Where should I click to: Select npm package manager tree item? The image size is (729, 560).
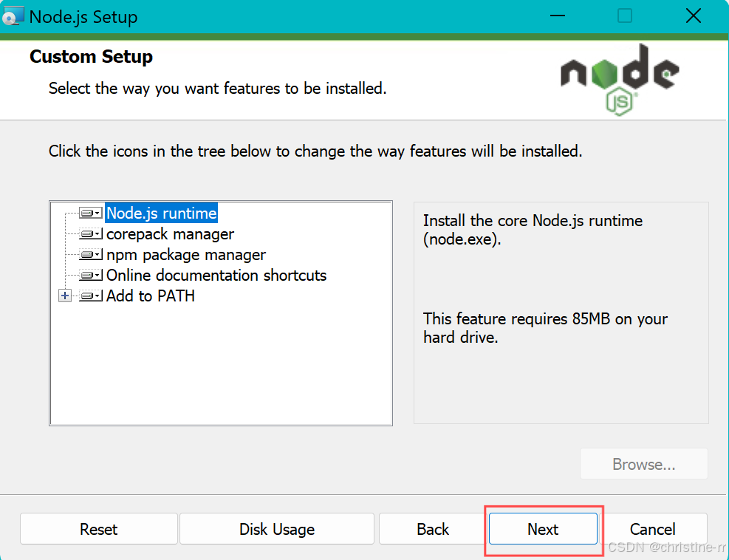click(186, 254)
